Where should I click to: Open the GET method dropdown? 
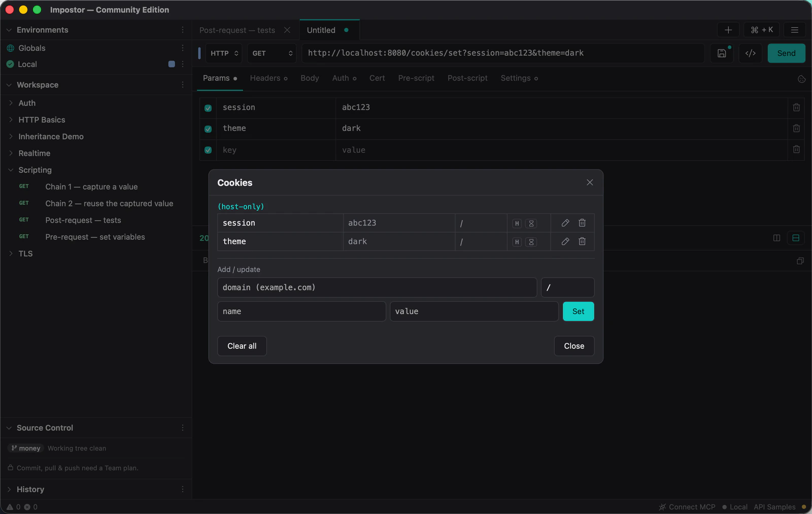point(273,53)
